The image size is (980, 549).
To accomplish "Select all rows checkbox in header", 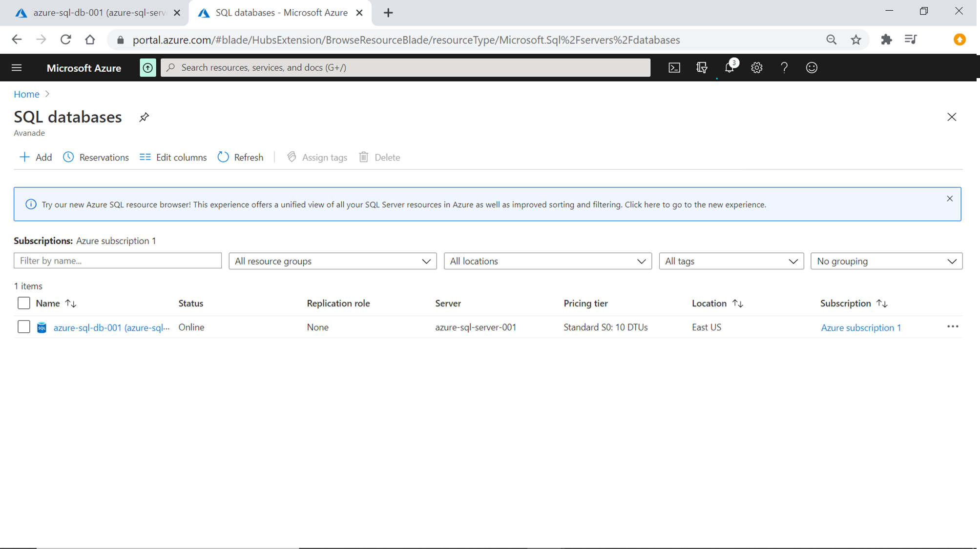I will click(x=23, y=303).
